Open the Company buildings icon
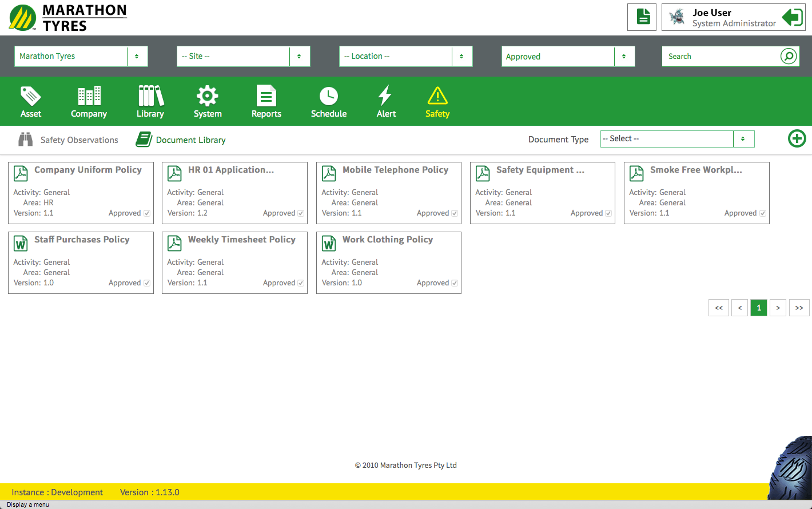Screen dimensions: 812x509 point(89,96)
